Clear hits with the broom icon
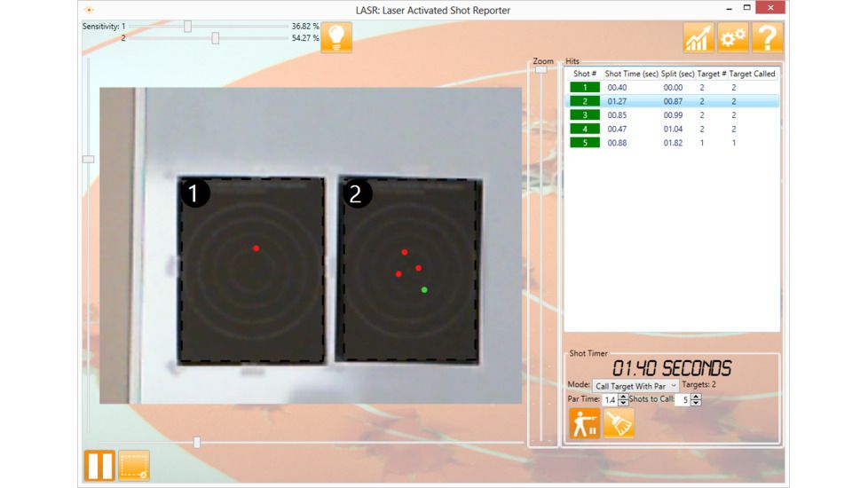This screenshot has width=868, height=488. [619, 424]
